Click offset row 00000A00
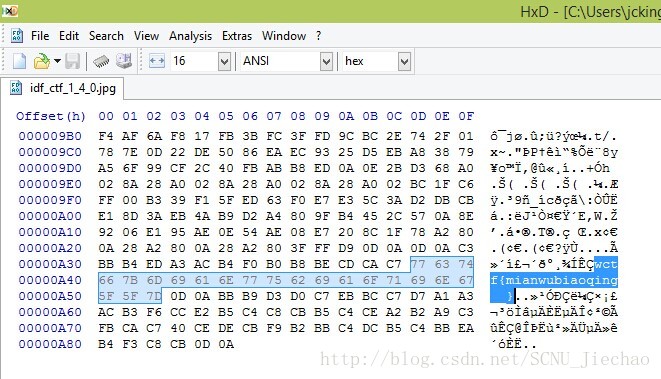The image size is (661, 379). [x=50, y=216]
